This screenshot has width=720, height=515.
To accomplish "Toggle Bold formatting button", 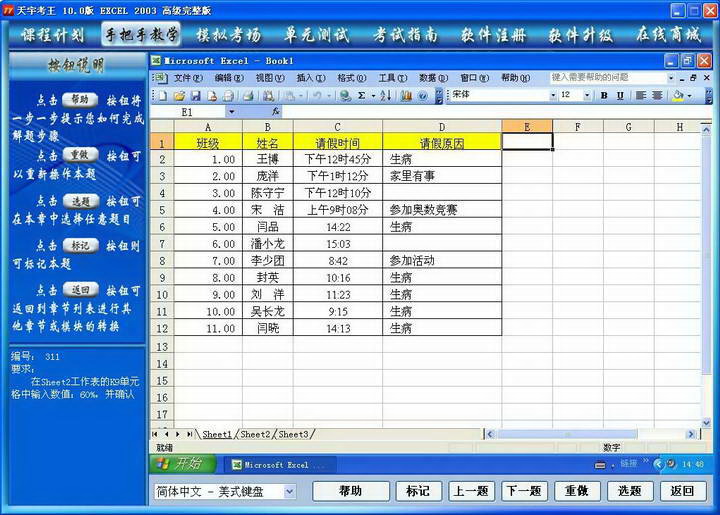I will point(604,95).
